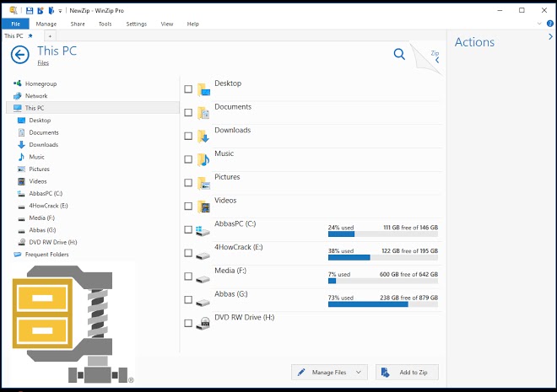Click the Pictures icon in sidebar
This screenshot has height=392, width=557.
tap(21, 169)
